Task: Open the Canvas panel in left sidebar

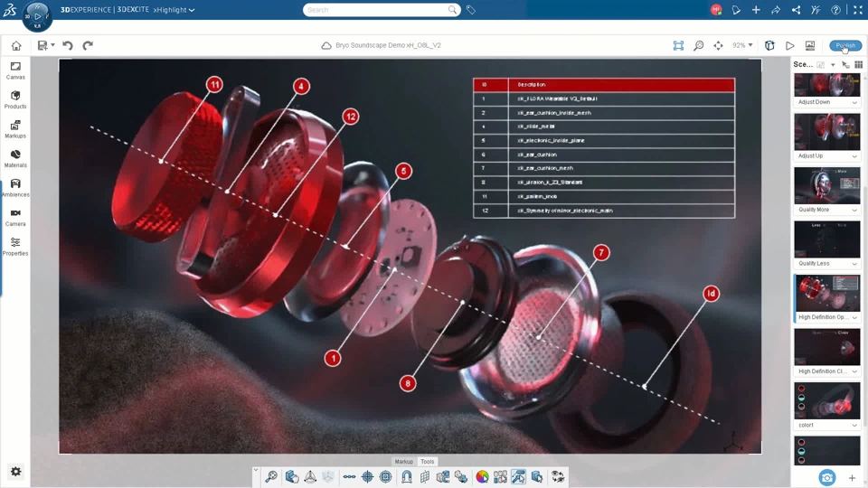Action: pyautogui.click(x=15, y=70)
